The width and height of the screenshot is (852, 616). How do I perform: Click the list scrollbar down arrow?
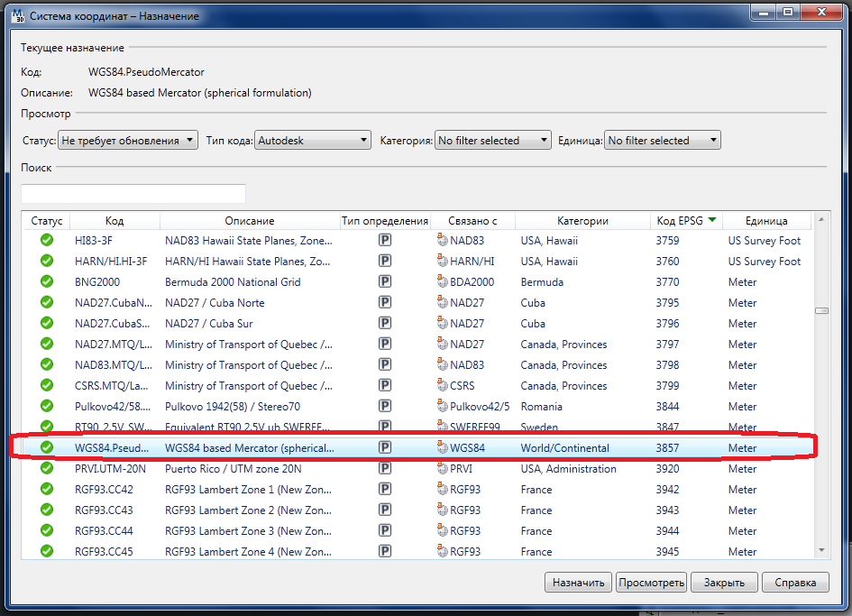(x=821, y=550)
